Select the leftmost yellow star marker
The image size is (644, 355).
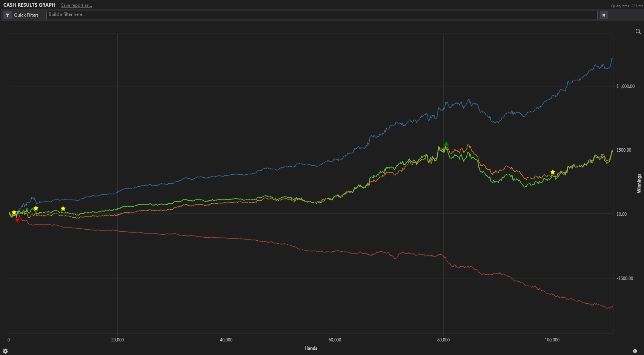pyautogui.click(x=14, y=212)
